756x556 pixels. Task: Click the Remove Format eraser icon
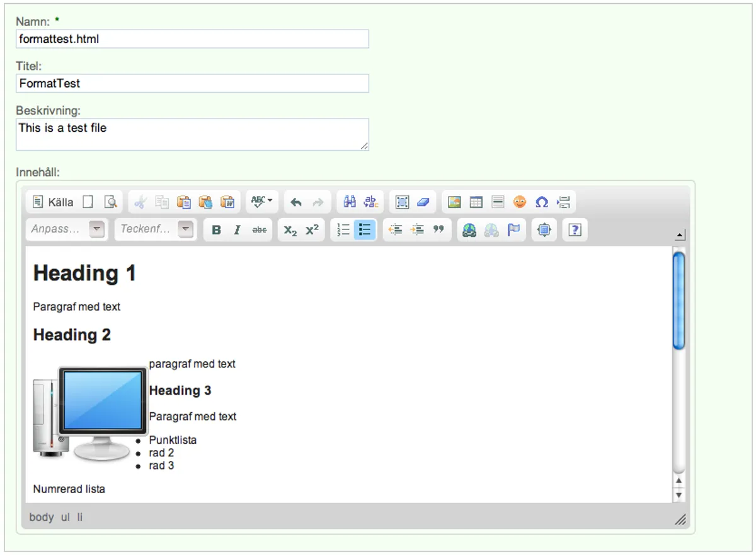(423, 202)
